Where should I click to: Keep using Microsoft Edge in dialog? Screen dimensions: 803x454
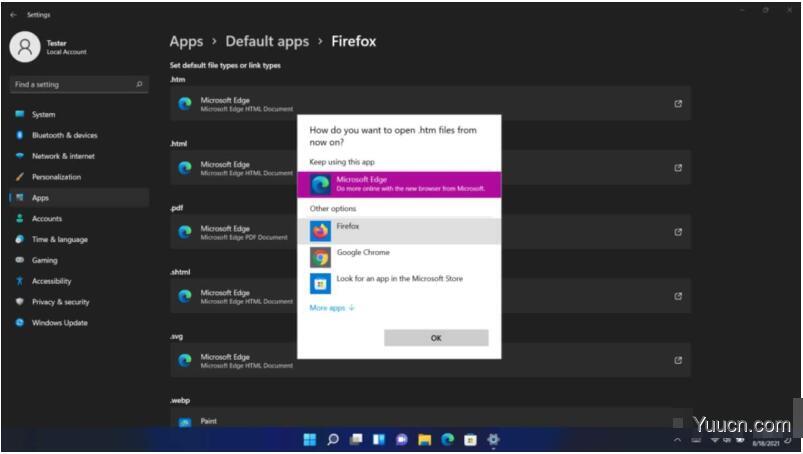[399, 184]
